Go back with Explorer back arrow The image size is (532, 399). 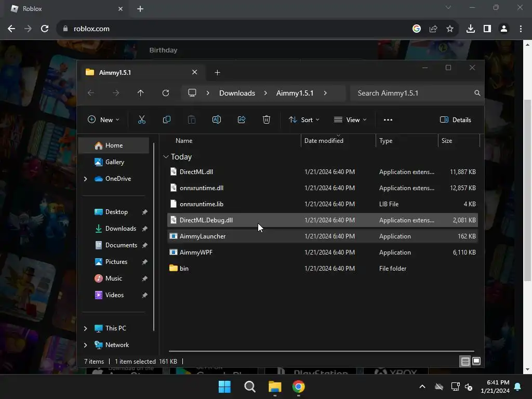[x=90, y=92]
